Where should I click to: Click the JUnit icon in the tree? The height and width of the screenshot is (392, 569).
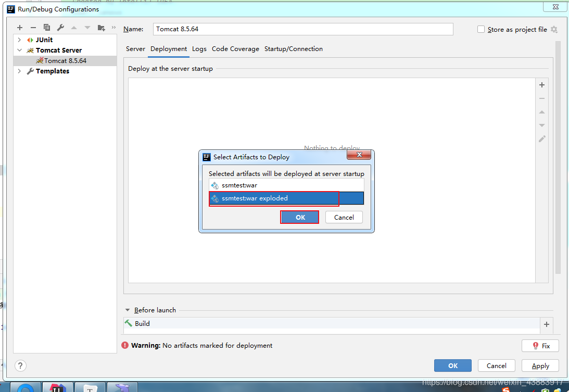click(30, 40)
